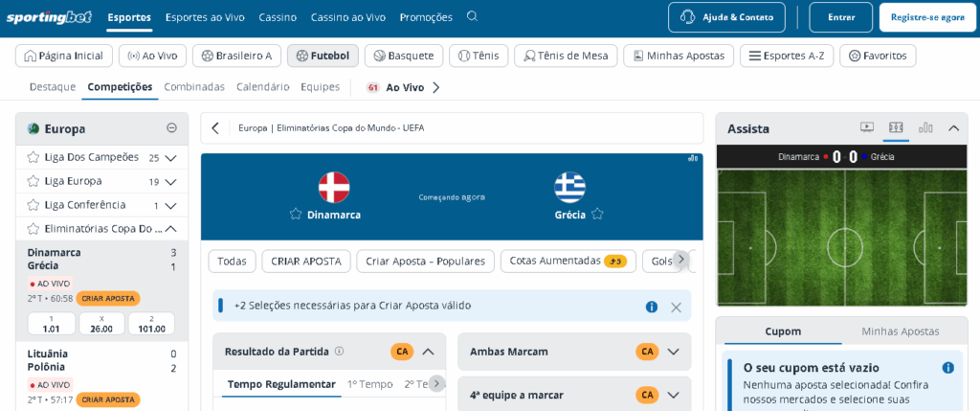Open the Cassino ao Vivo menu
980x411 pixels.
347,17
